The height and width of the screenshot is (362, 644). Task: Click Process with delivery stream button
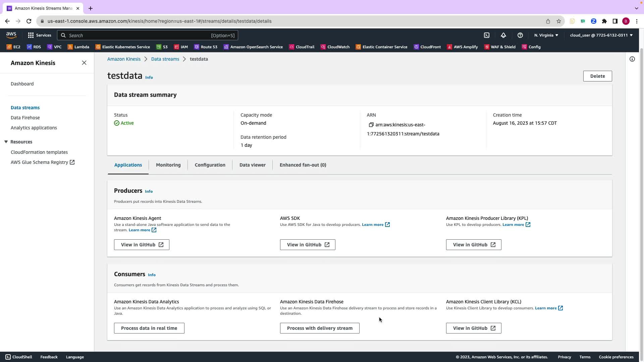(320, 328)
